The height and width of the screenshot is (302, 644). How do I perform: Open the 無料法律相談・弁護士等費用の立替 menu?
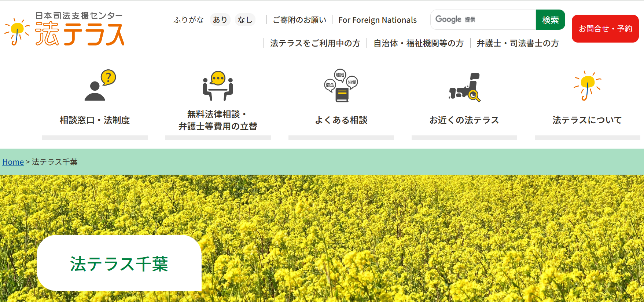tap(218, 120)
